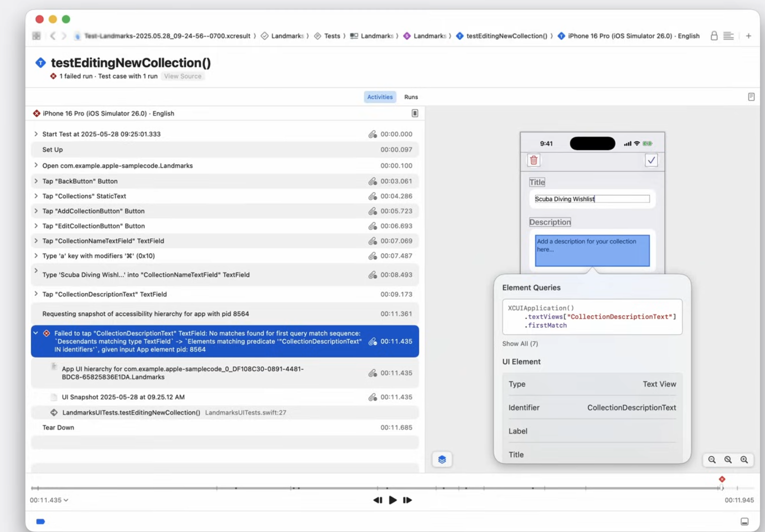
Task: Switch to the Runs tab
Action: [411, 97]
